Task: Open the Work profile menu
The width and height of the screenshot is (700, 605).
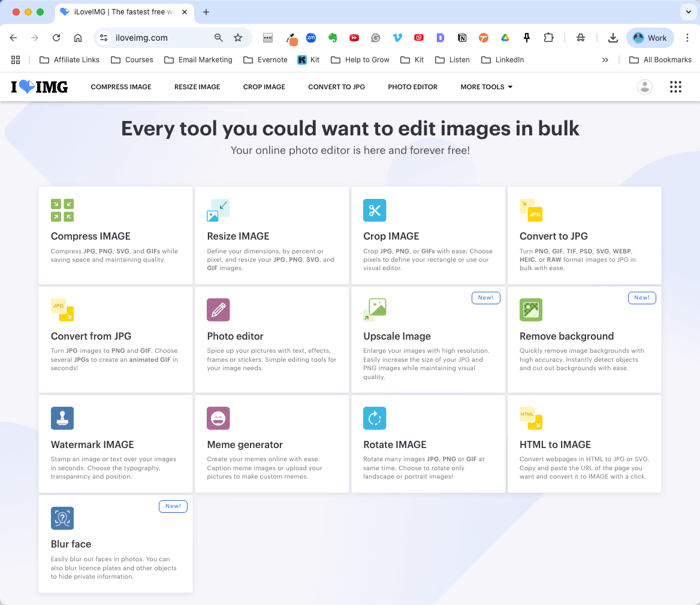Action: tap(650, 38)
